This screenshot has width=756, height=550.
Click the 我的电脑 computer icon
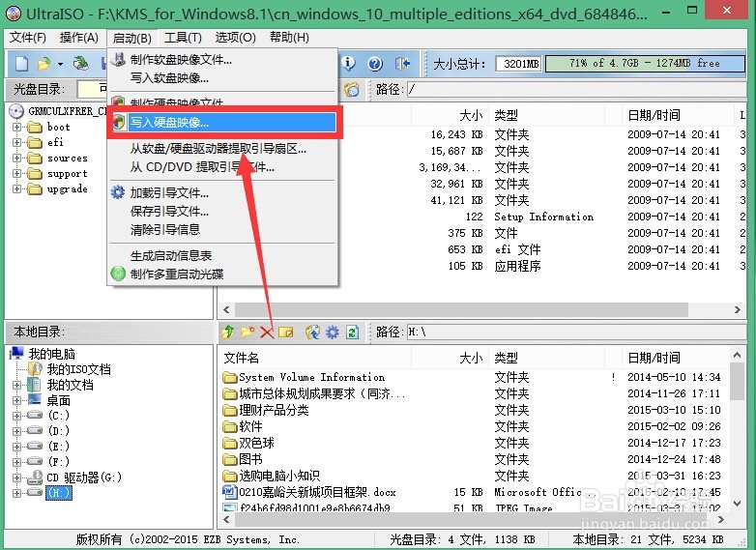tap(16, 354)
